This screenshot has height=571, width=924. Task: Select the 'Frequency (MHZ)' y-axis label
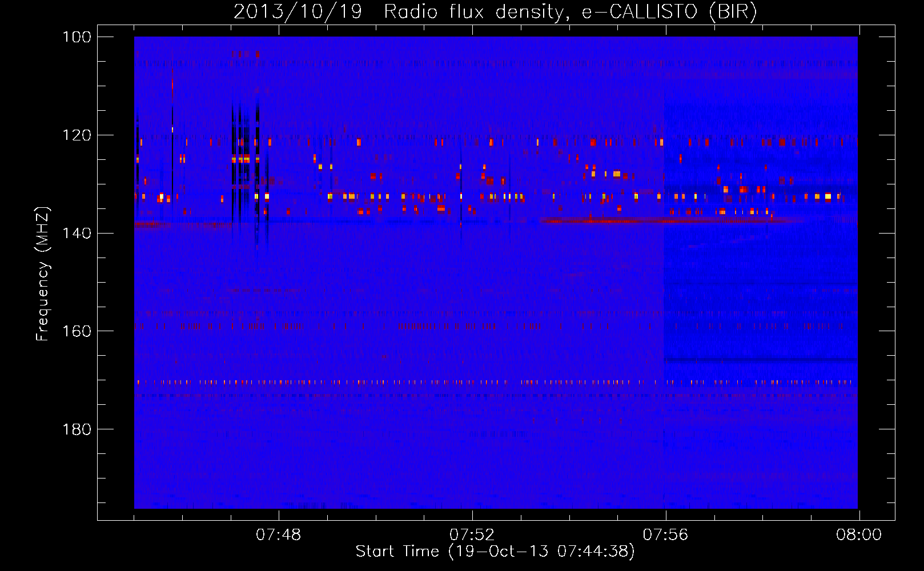coord(43,274)
